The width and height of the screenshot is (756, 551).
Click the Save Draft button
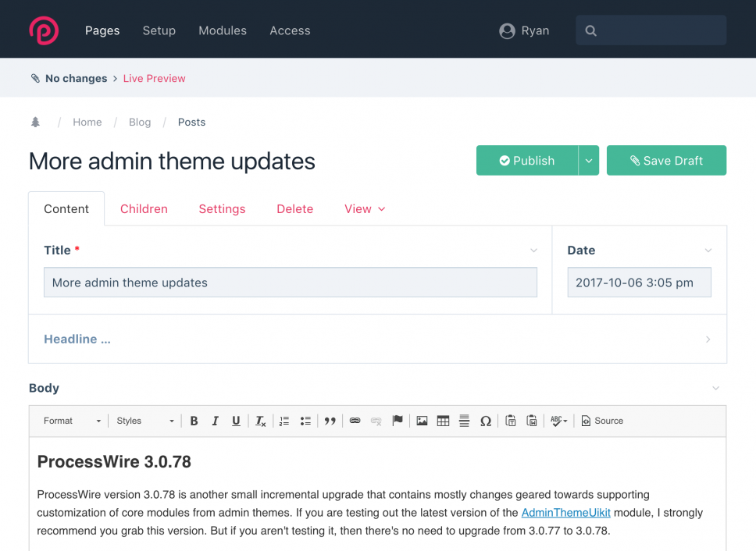[x=666, y=161]
